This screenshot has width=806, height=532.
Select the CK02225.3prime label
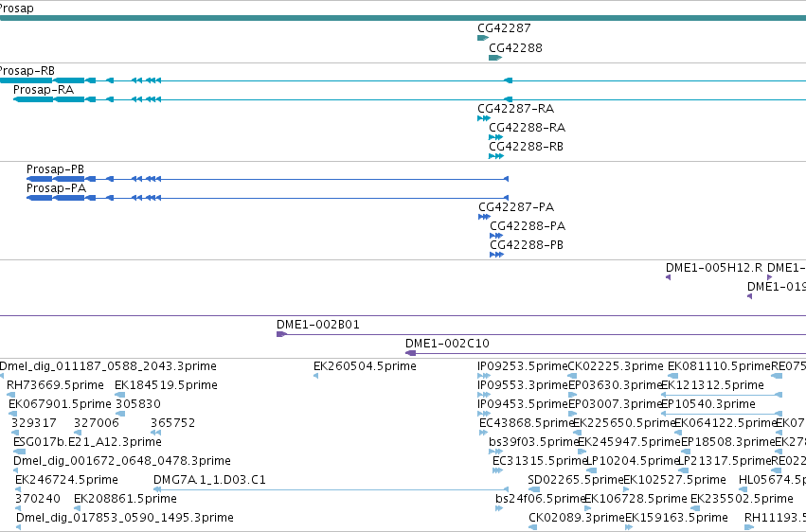(x=616, y=366)
